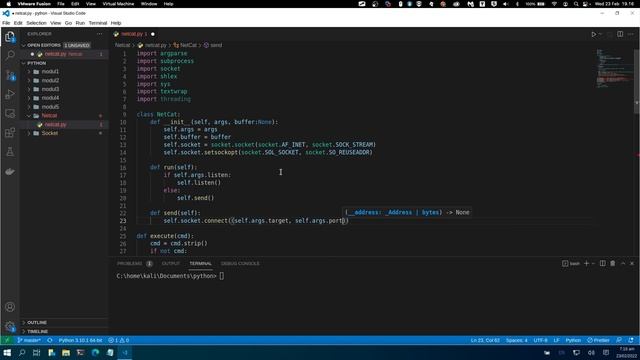Open the File menu in VS Code
This screenshot has width=640, height=360.
tap(6, 23)
